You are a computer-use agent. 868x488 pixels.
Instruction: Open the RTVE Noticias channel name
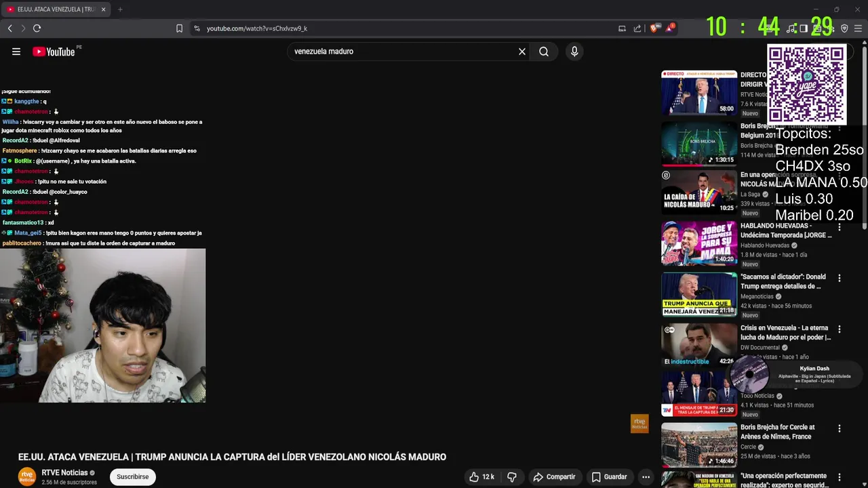64,472
